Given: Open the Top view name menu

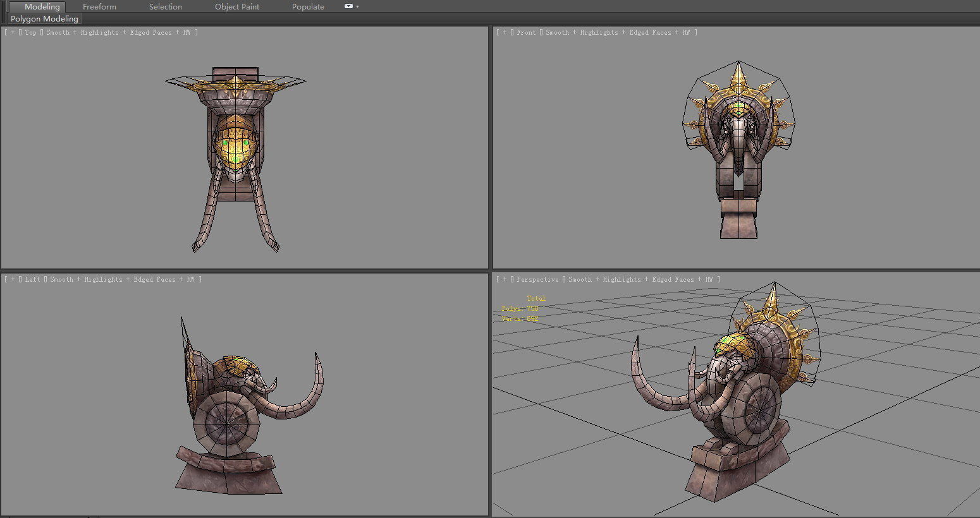Looking at the screenshot, I should [x=30, y=32].
